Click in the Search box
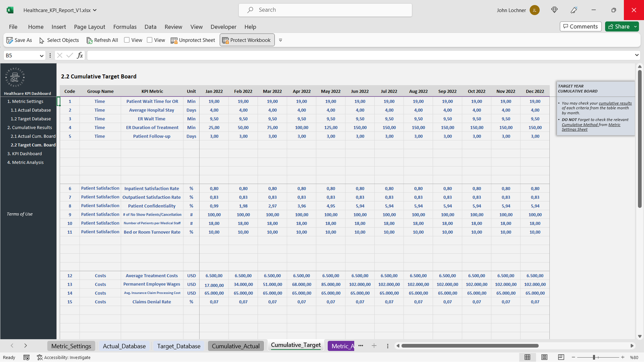Screen dimensions: 644x362 point(325,10)
